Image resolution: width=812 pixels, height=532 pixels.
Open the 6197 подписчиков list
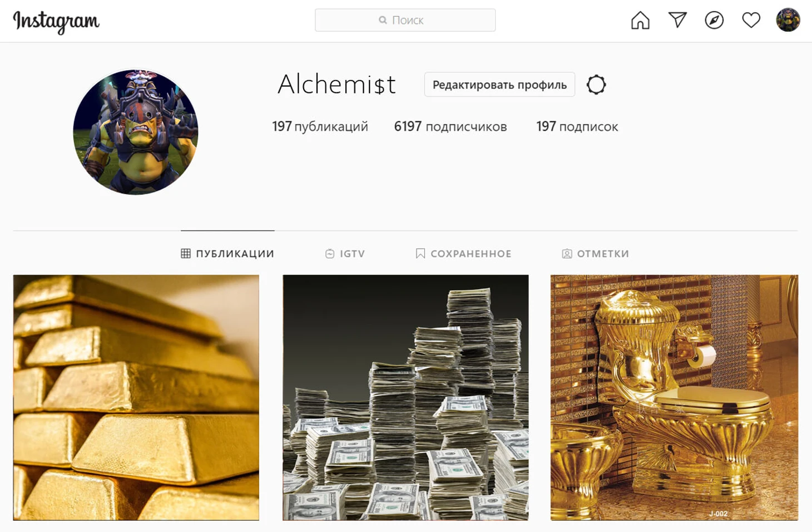tap(450, 127)
